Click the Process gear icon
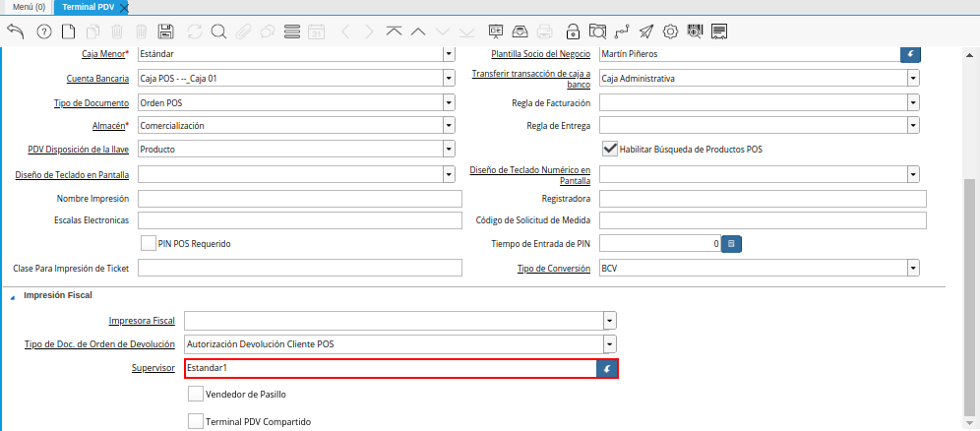980x431 pixels. (671, 31)
